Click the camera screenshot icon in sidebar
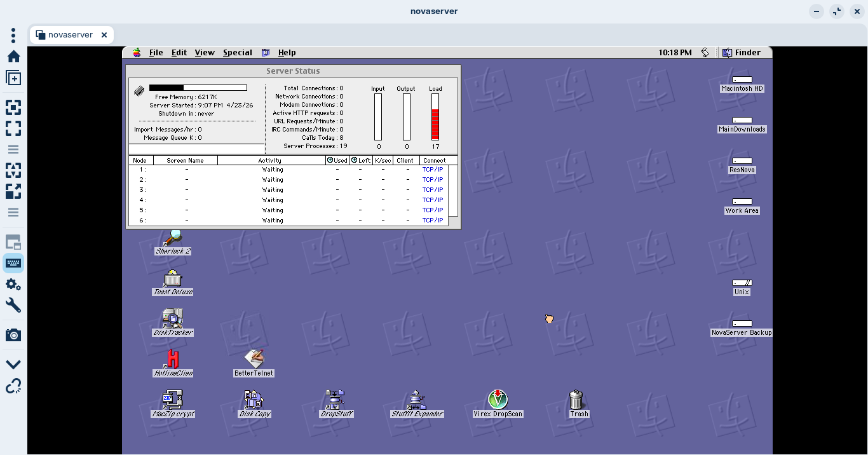Viewport: 868px width, 455px height. (13, 335)
